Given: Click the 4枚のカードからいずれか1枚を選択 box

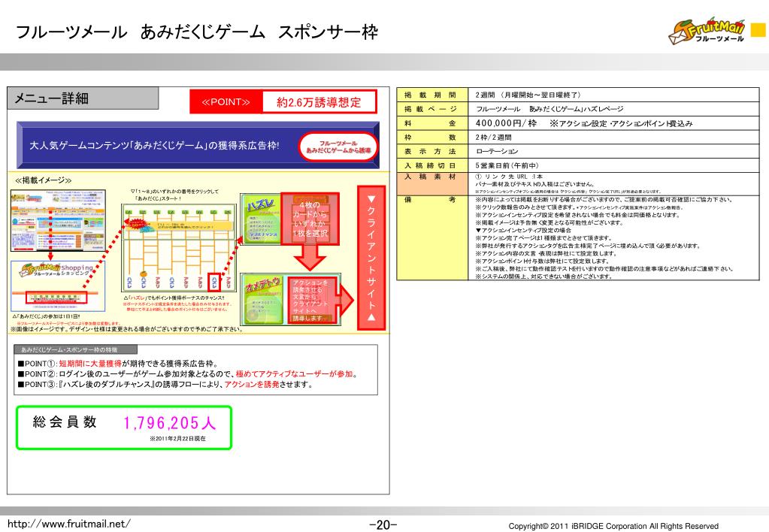Looking at the screenshot, I should point(310,219).
